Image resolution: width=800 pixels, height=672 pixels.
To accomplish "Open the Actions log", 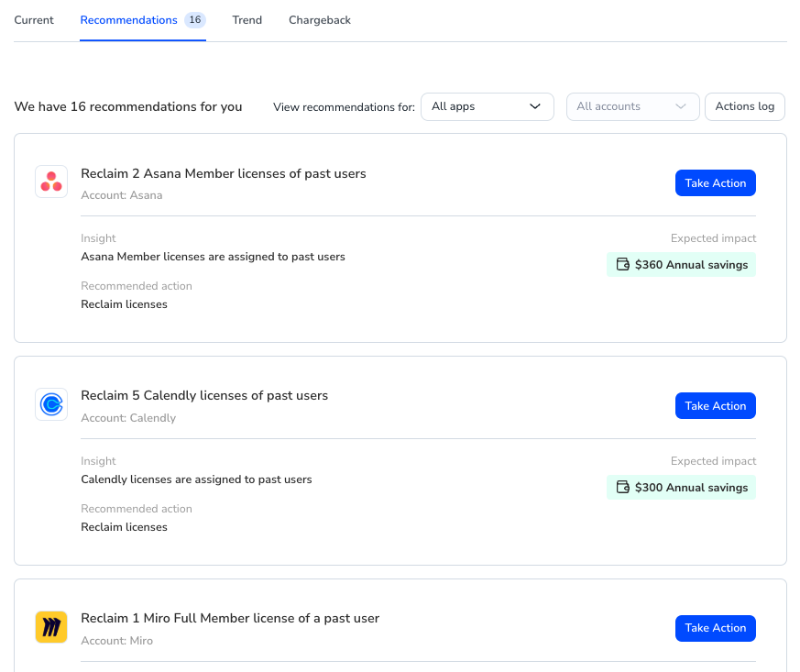I will click(x=745, y=106).
